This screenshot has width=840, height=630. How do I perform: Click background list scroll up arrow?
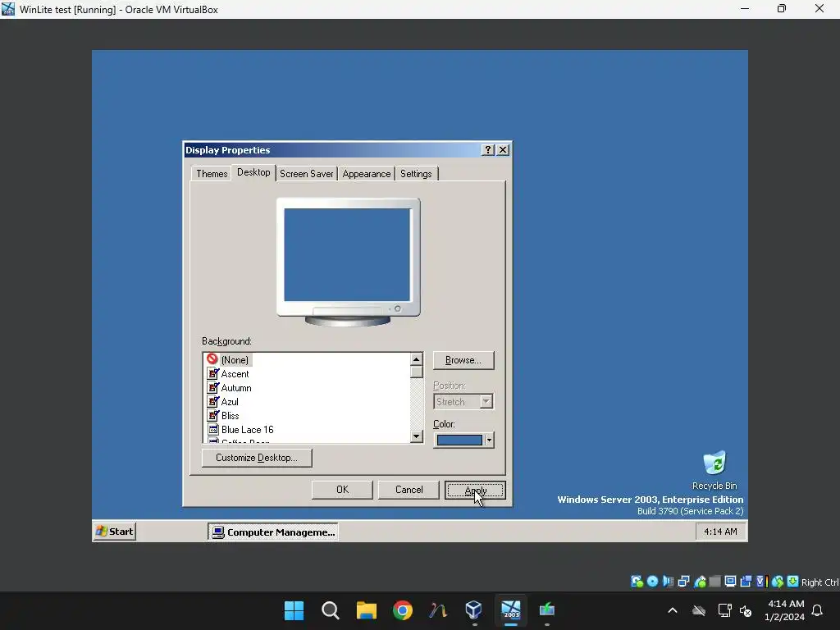[x=416, y=359]
